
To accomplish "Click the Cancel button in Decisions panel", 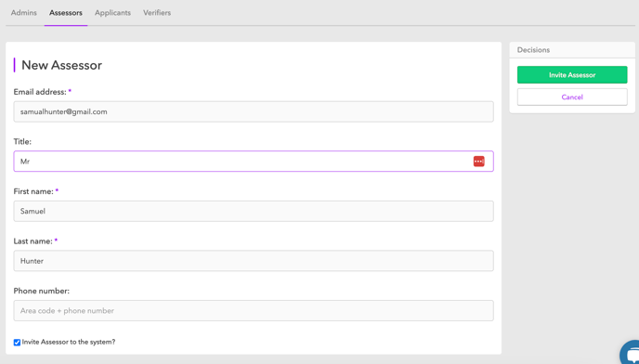I will [x=572, y=97].
